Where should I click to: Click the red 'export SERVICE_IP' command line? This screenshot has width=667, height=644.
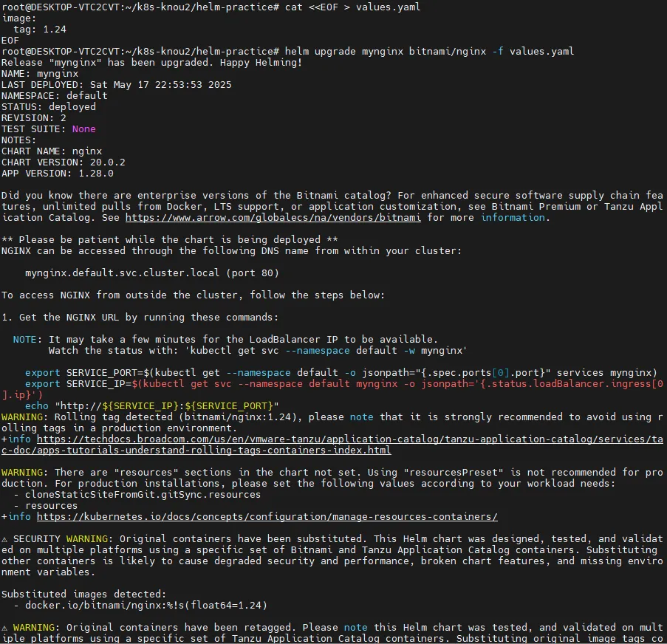332,389
